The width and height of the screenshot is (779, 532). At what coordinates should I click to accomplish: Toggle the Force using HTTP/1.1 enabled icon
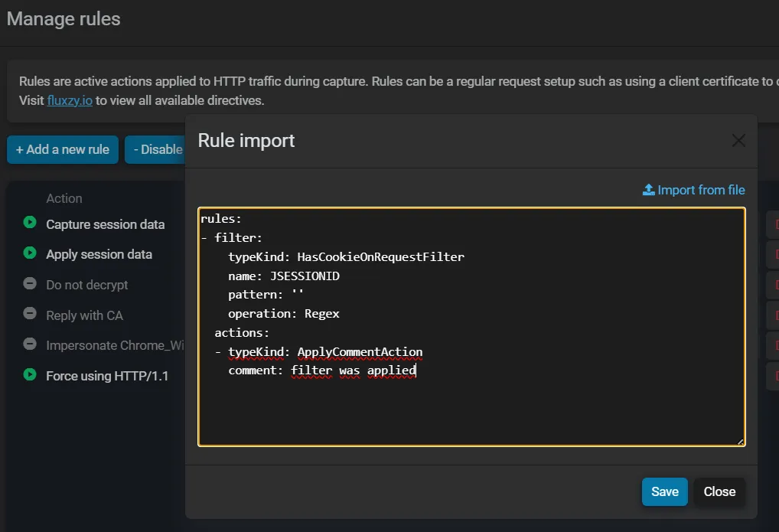click(x=30, y=374)
